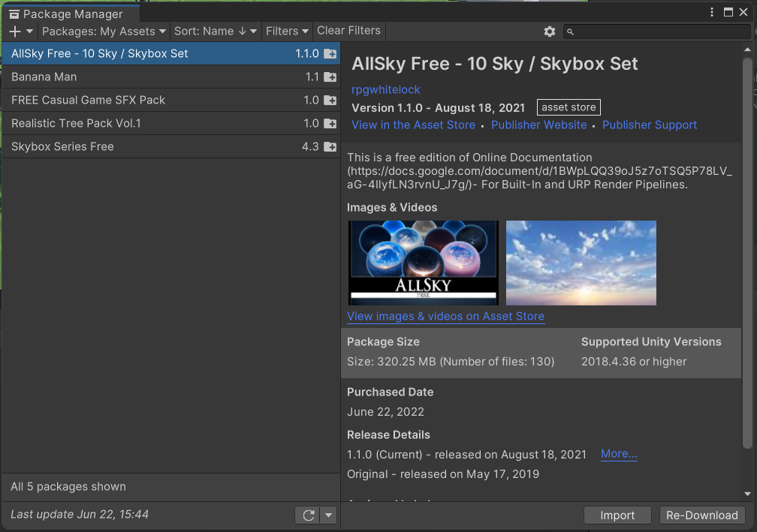Open View in the Asset Store link
The width and height of the screenshot is (757, 532).
pyautogui.click(x=413, y=125)
